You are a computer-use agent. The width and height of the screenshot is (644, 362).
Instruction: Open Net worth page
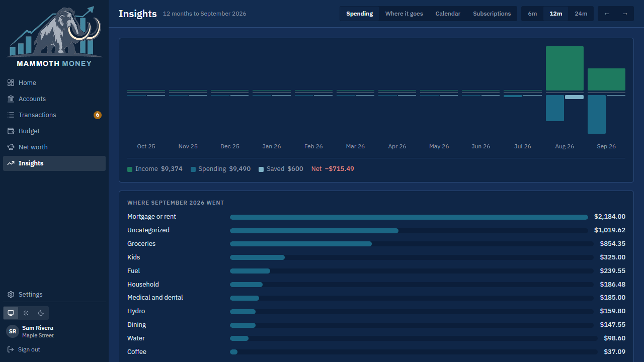[54, 147]
